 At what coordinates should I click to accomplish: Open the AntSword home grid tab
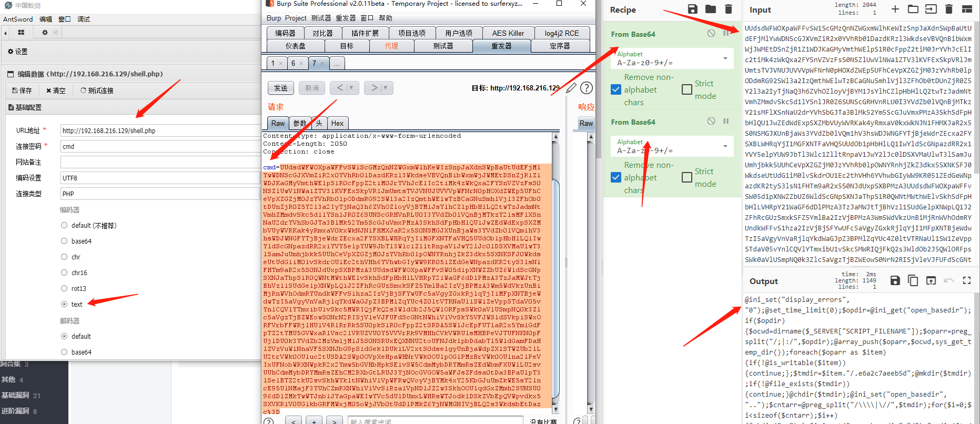21,33
